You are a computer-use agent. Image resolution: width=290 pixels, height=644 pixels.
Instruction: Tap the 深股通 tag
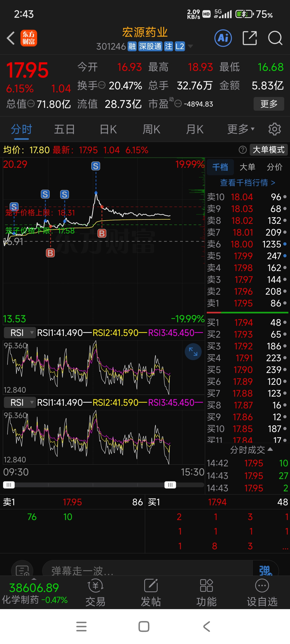click(x=150, y=46)
